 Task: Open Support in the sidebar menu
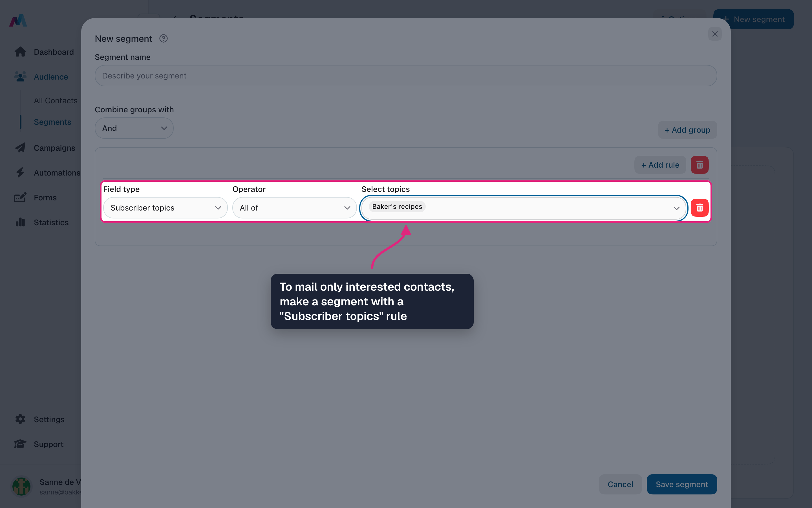point(49,444)
